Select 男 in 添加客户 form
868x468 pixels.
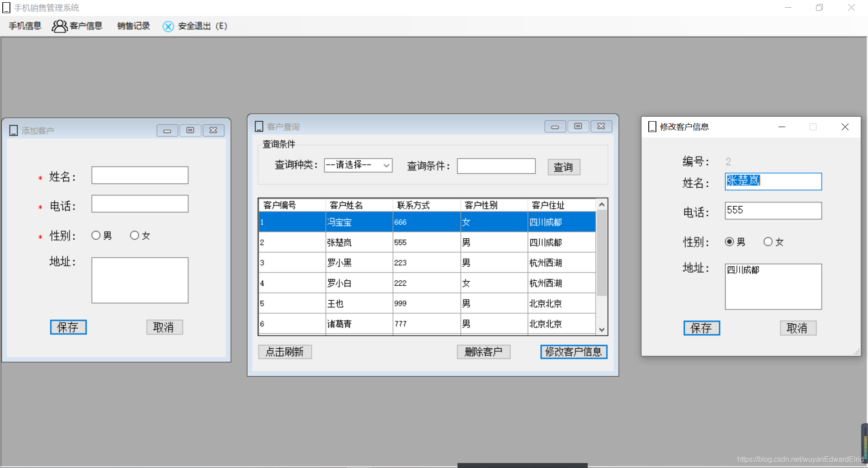(101, 235)
